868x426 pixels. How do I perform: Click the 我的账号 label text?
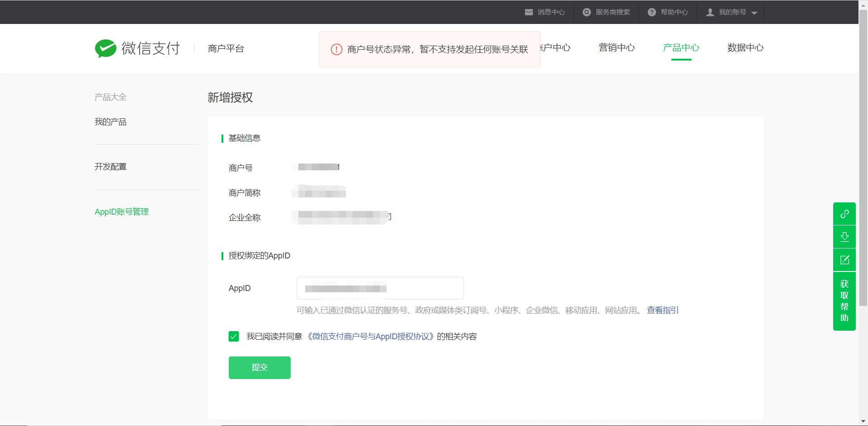[732, 12]
